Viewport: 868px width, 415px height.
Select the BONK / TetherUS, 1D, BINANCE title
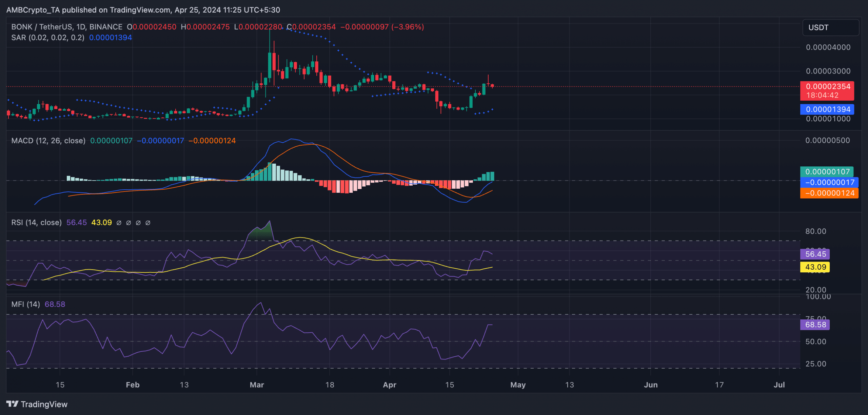pos(67,27)
